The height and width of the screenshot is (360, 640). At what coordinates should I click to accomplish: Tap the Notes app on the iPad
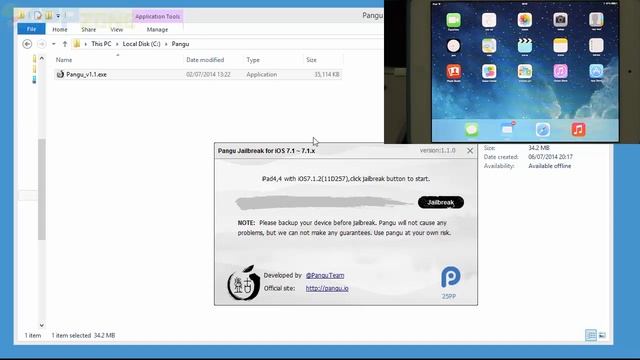pos(560,46)
